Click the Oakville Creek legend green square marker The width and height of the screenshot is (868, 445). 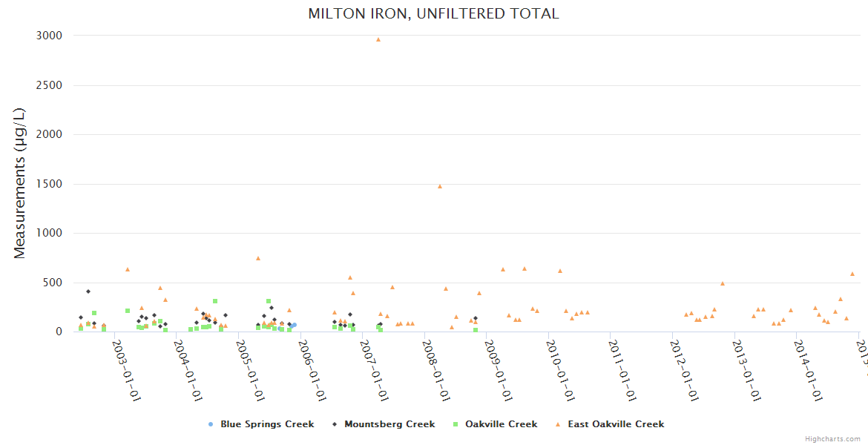point(456,425)
